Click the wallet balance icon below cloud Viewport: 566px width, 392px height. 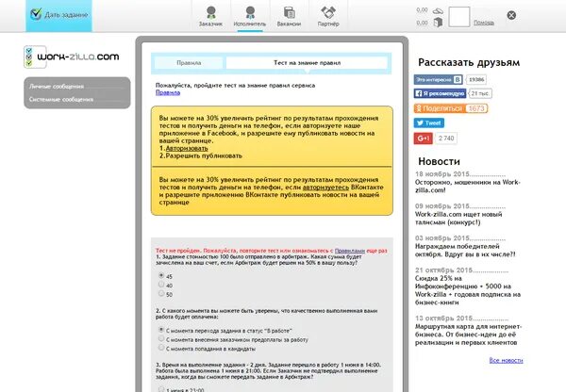point(438,23)
